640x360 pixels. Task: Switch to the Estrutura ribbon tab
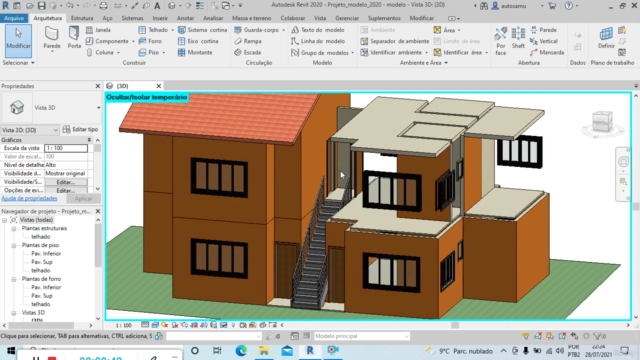tap(82, 18)
